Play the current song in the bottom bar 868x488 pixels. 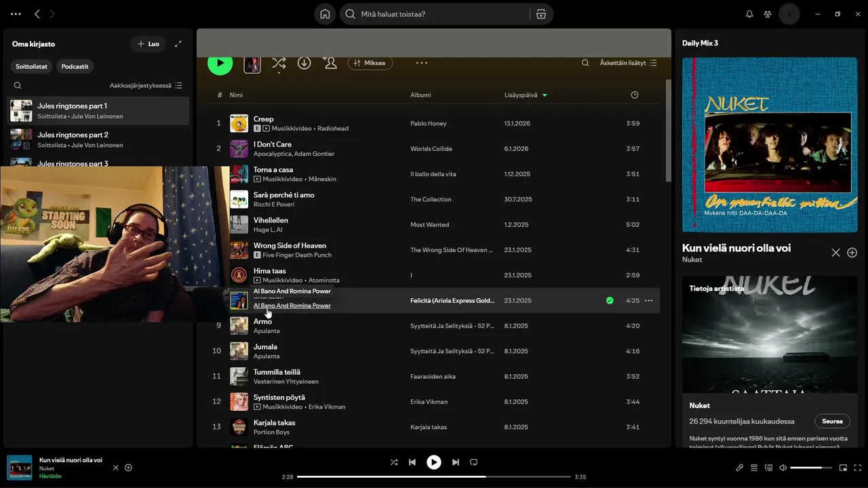(434, 462)
